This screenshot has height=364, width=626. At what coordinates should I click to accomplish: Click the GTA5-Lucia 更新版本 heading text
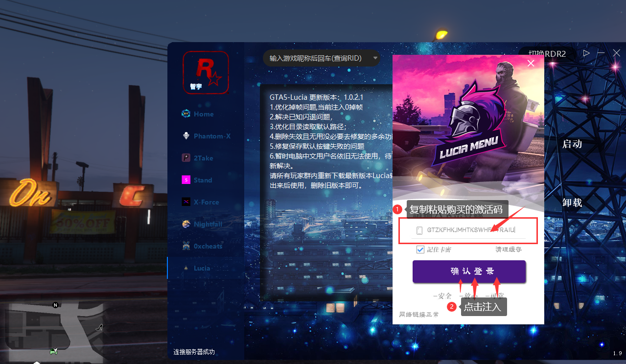coord(316,97)
